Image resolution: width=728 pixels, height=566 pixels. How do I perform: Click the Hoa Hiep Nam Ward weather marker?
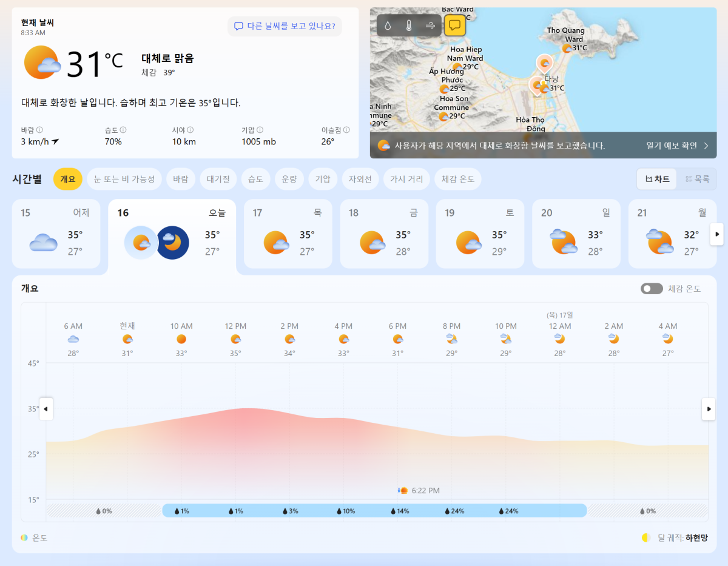456,67
